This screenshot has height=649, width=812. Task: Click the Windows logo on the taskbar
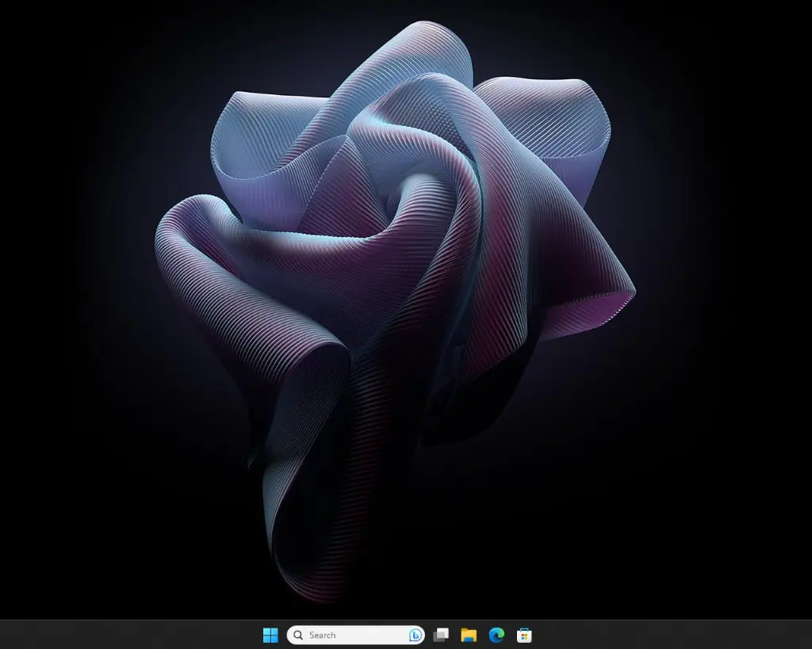[270, 635]
